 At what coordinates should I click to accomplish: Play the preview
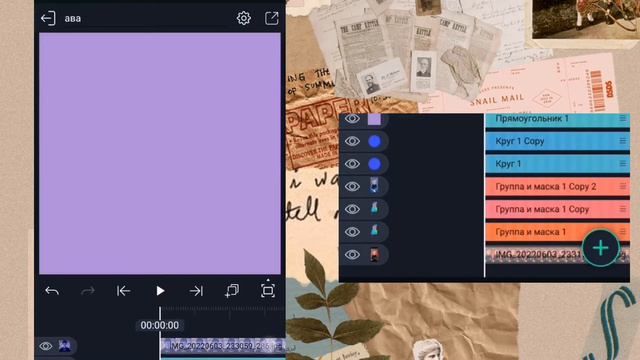tap(160, 291)
